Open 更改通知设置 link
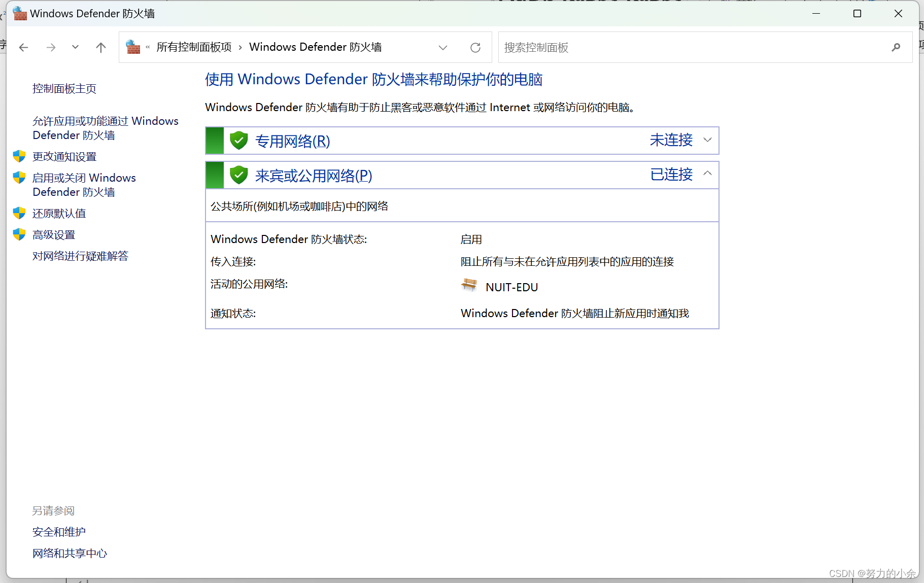 click(x=64, y=157)
